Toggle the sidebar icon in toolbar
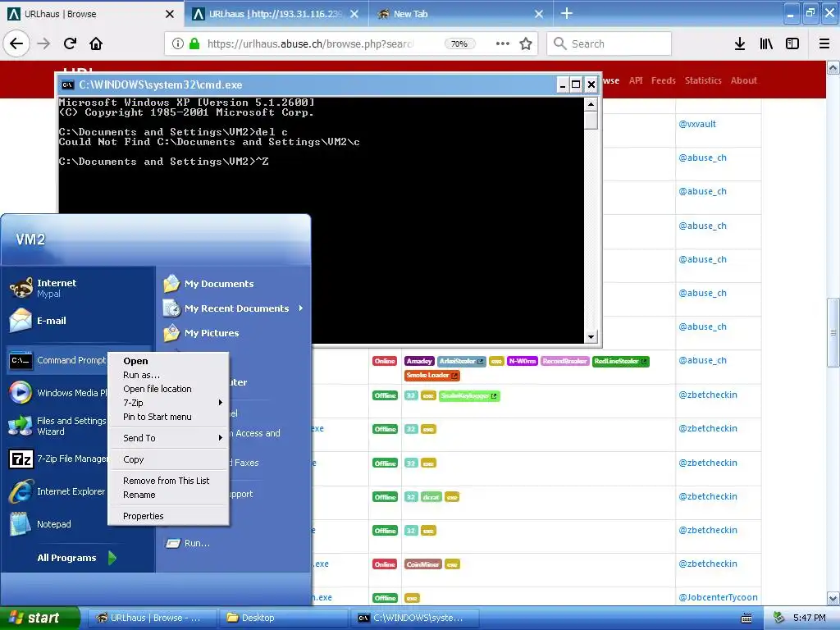Viewport: 840px width, 630px height. click(792, 43)
